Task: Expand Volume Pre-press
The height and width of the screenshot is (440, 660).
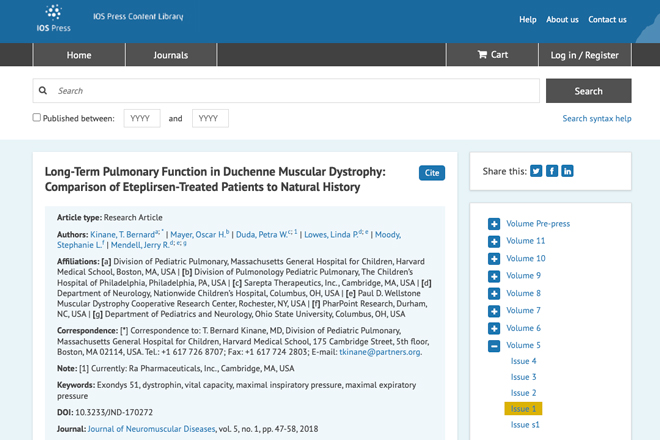Action: pyautogui.click(x=494, y=224)
